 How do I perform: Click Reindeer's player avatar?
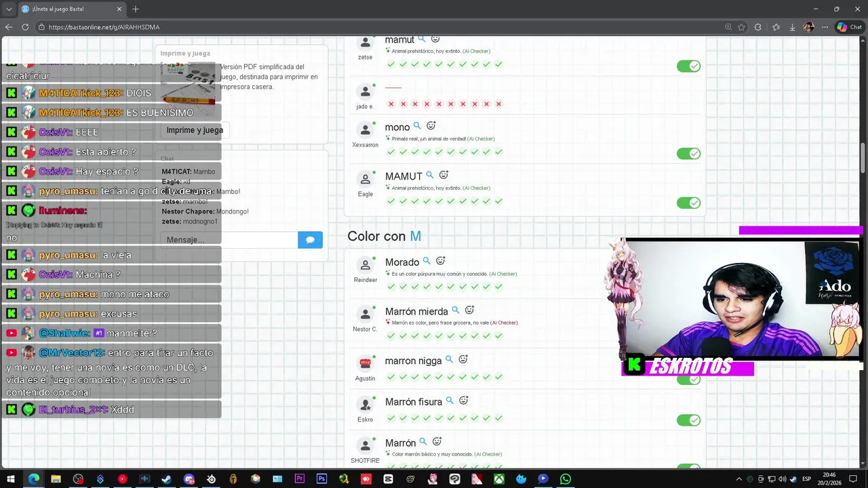(366, 265)
